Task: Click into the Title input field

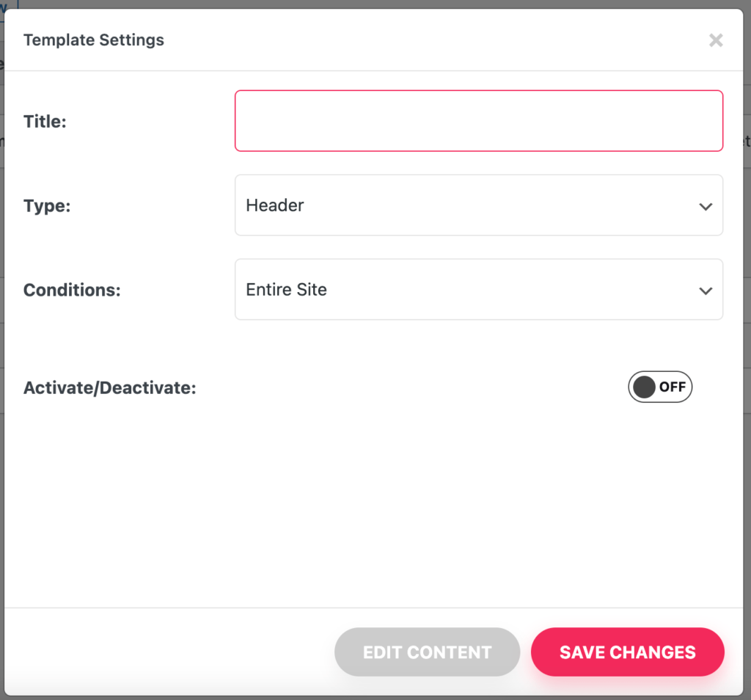Action: [x=478, y=121]
